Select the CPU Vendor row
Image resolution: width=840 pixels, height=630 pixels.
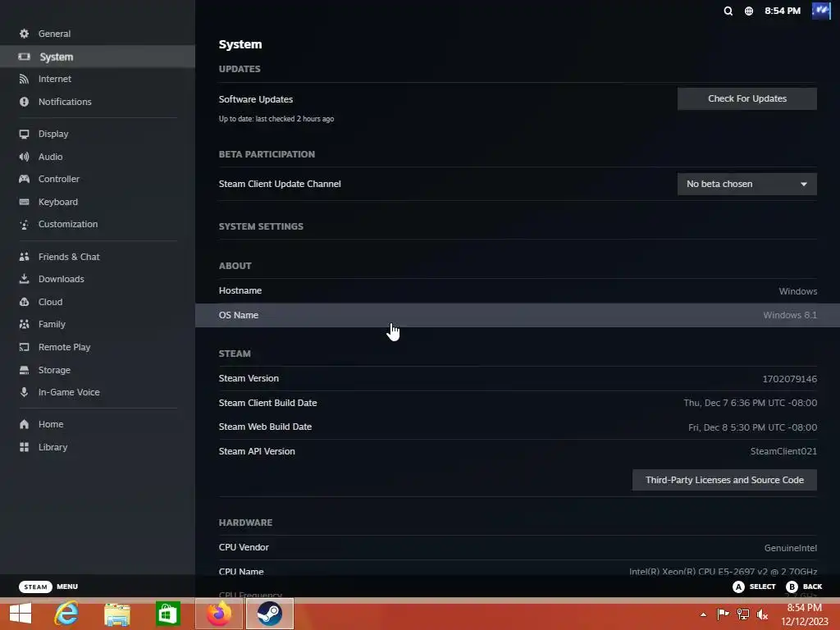pos(518,547)
